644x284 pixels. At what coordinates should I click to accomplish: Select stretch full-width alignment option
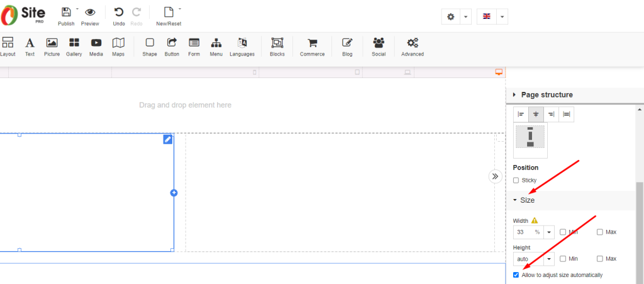pos(567,114)
